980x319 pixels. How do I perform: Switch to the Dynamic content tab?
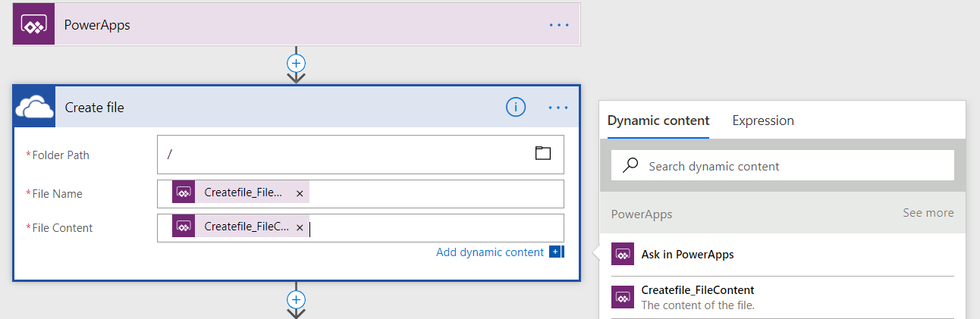[658, 120]
